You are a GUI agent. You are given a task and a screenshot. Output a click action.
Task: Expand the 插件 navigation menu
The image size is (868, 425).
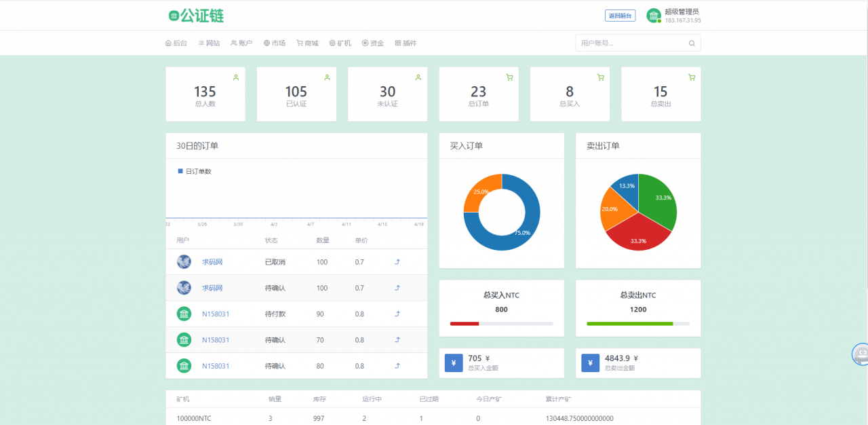(x=406, y=43)
